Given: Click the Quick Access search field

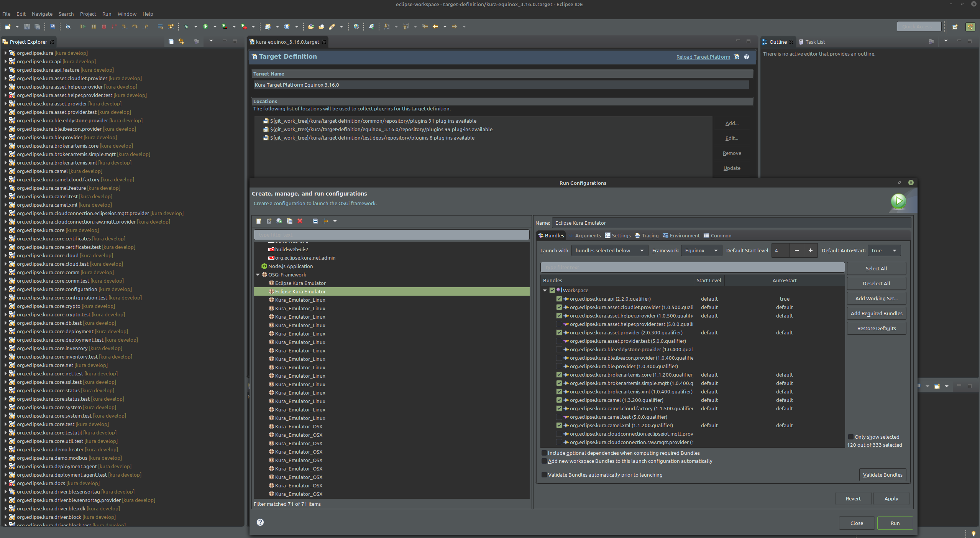Looking at the screenshot, I should click(x=919, y=26).
